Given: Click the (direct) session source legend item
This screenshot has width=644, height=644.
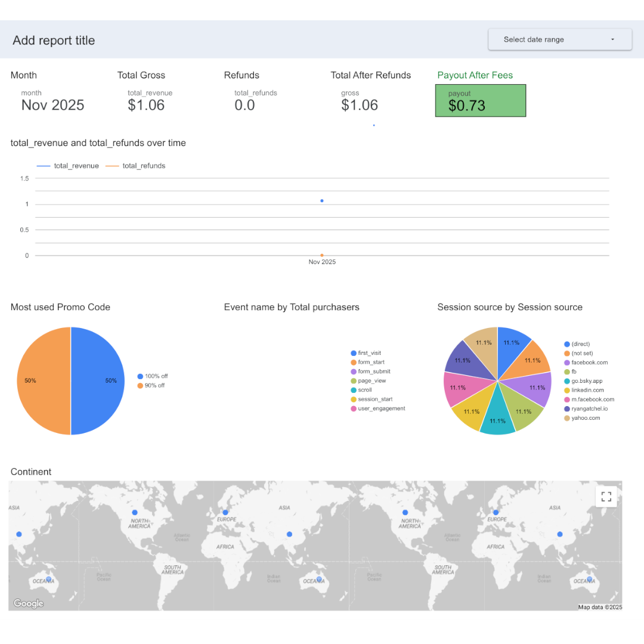Looking at the screenshot, I should click(580, 344).
